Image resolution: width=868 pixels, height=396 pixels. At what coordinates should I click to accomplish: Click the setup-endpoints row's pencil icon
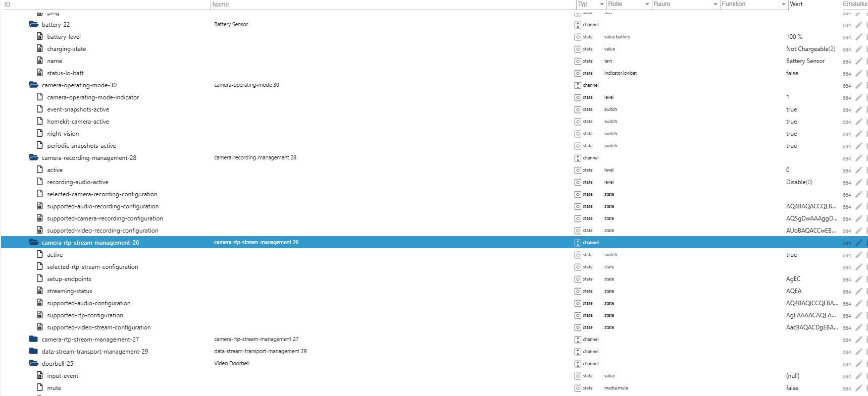[858, 279]
